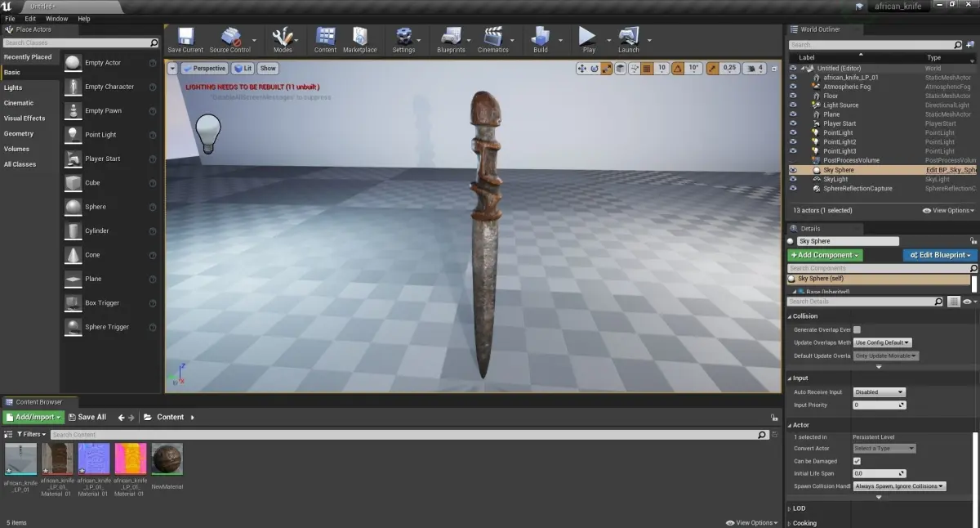Select the Box Trigger actor icon
980x528 pixels.
pos(73,303)
